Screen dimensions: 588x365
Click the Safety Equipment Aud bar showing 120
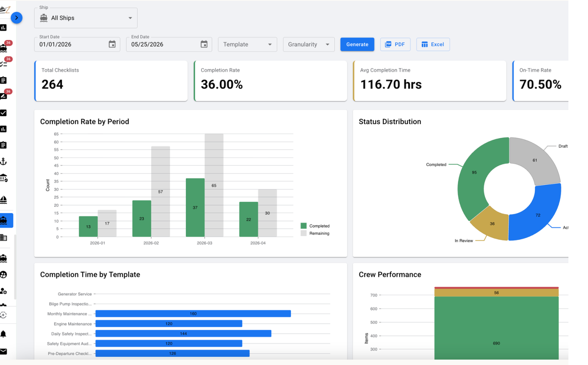coord(169,344)
